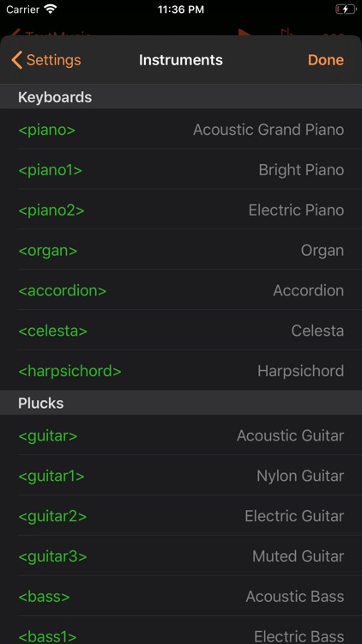Choose <guitar> Acoustic Guitar

(181, 435)
